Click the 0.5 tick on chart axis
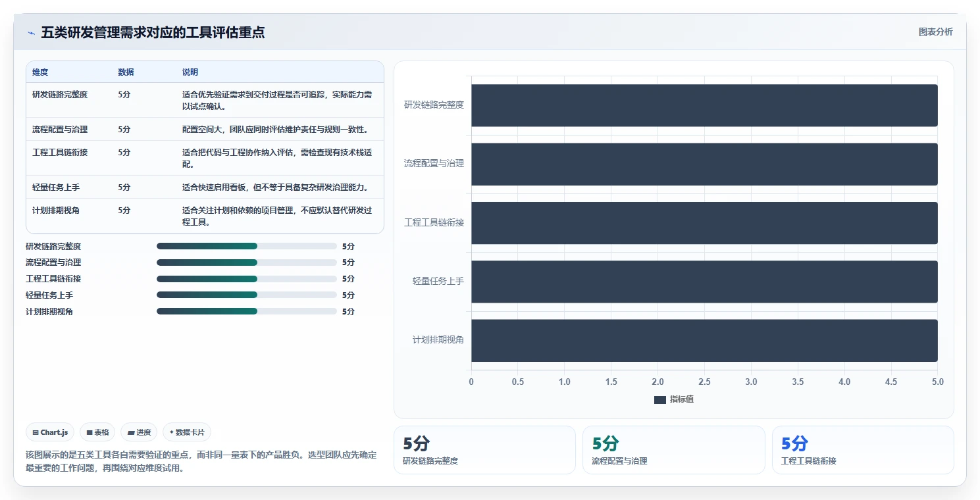The height and width of the screenshot is (500, 980). 518,382
